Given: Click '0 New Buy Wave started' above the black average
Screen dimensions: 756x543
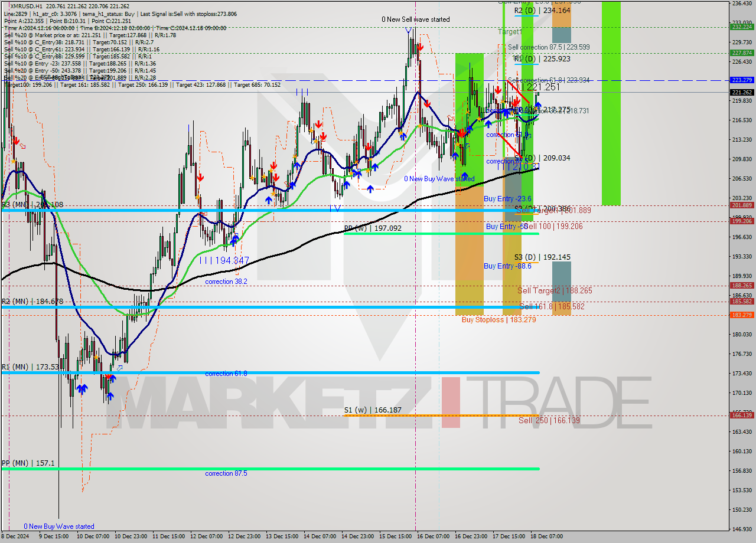Looking at the screenshot, I should click(x=439, y=179).
